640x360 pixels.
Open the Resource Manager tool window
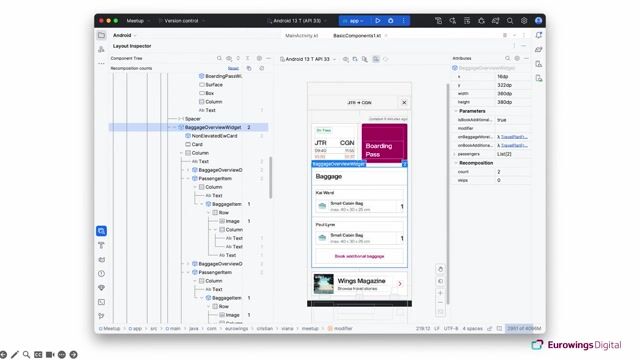[x=102, y=49]
